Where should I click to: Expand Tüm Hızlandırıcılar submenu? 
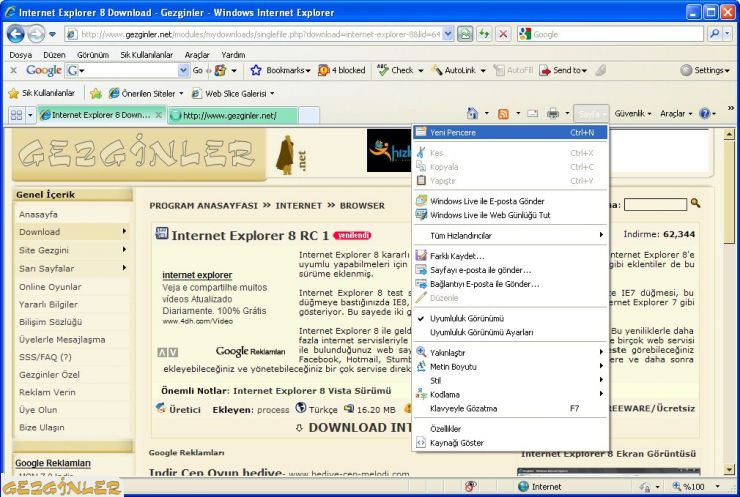(510, 235)
